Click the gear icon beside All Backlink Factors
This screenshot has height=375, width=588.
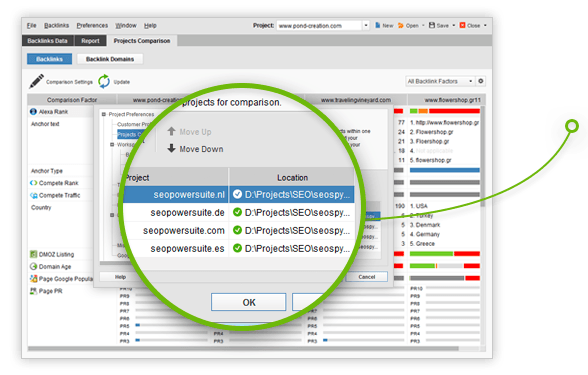coord(481,81)
